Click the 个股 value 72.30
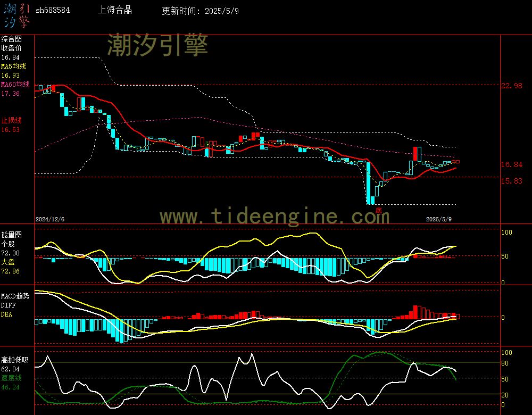 pyautogui.click(x=11, y=253)
